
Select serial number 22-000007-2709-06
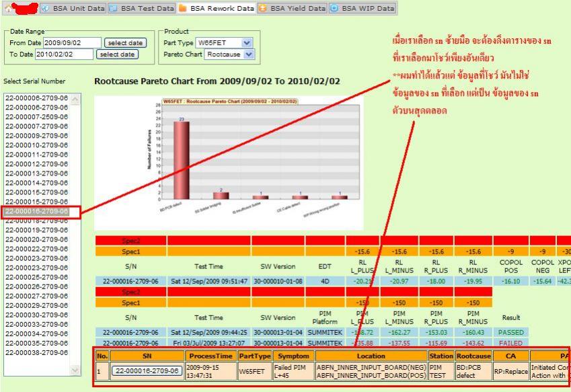point(37,126)
